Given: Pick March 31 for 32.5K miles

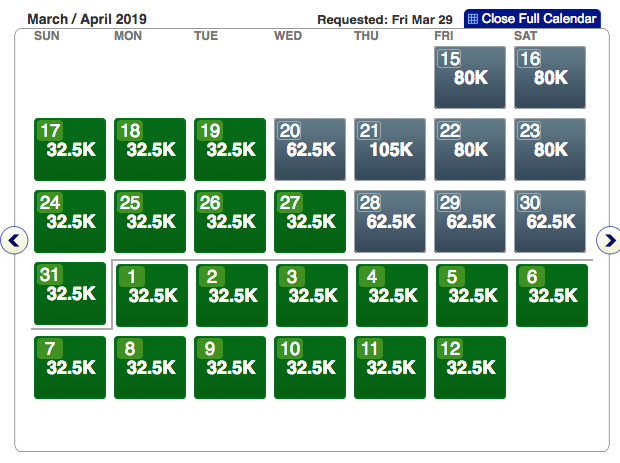Looking at the screenshot, I should [70, 294].
